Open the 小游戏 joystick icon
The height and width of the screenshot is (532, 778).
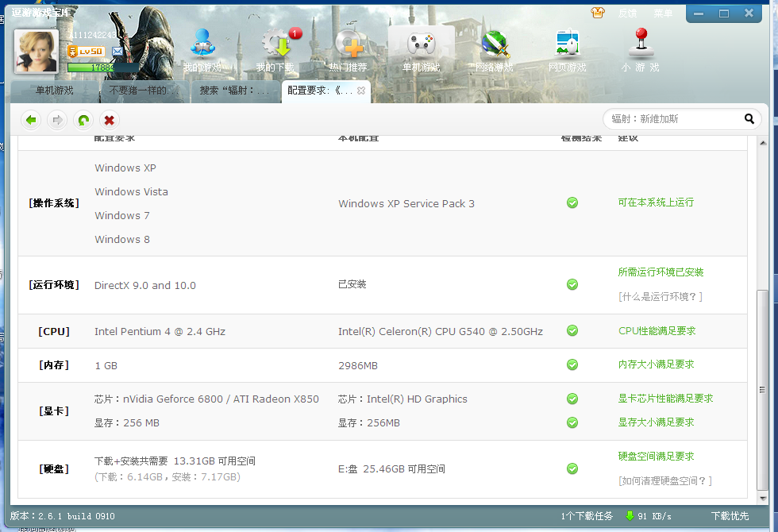point(641,41)
